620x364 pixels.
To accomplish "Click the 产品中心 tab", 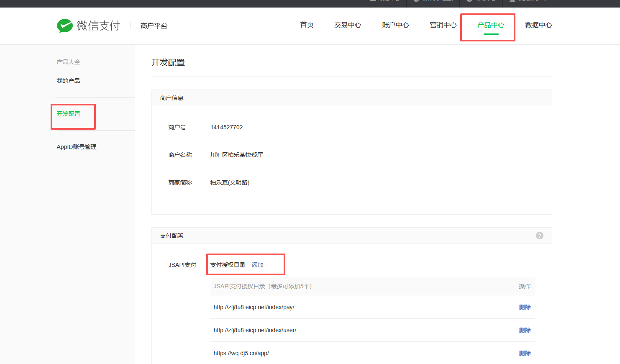I will [491, 25].
